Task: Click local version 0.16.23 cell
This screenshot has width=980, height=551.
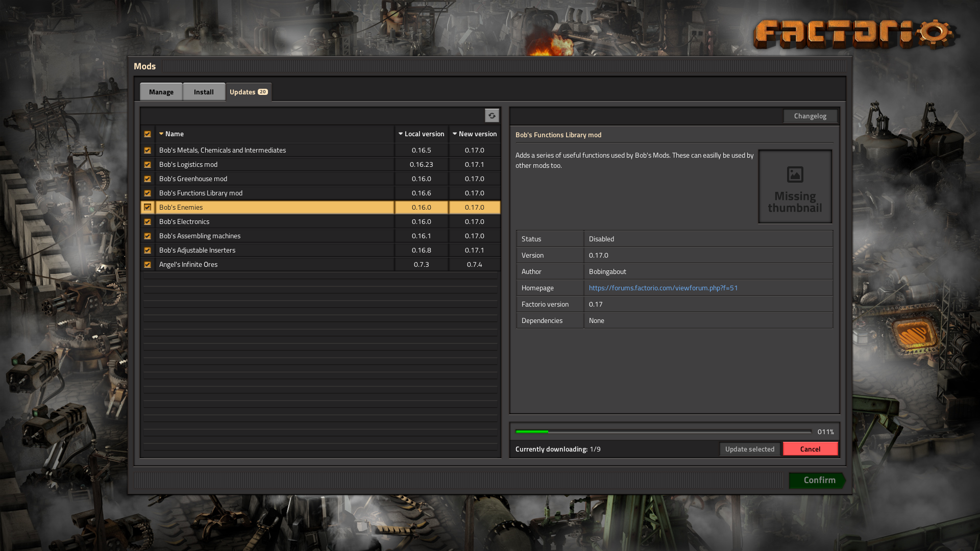Action: click(x=421, y=164)
